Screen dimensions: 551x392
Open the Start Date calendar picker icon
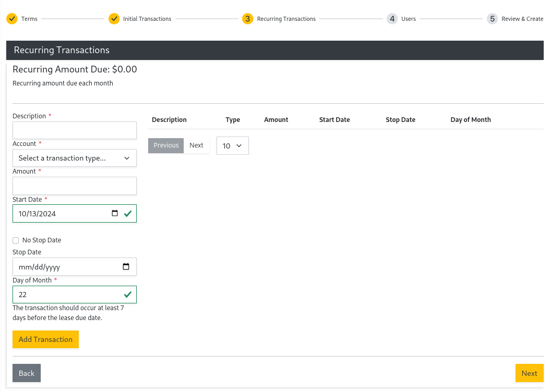115,213
